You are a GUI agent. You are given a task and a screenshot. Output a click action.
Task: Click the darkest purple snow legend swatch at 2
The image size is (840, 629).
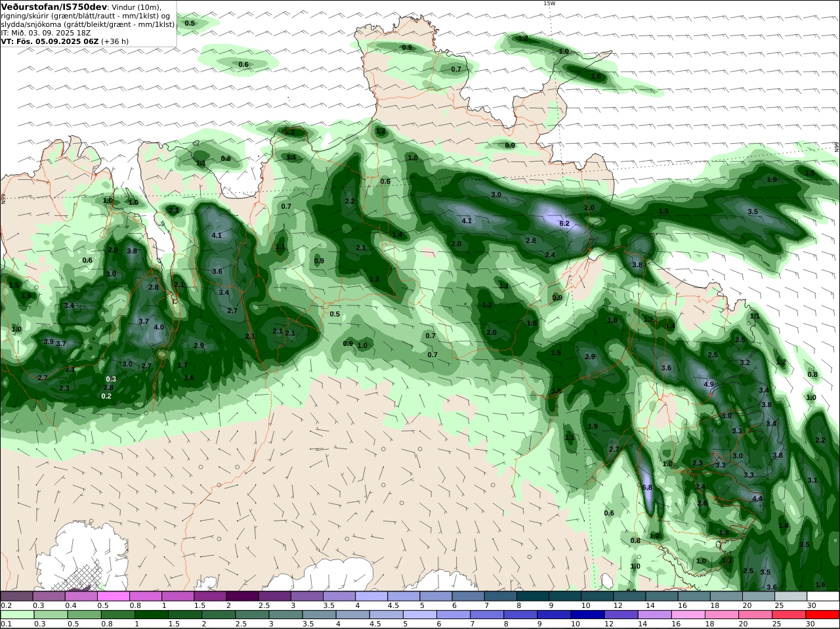(242, 596)
